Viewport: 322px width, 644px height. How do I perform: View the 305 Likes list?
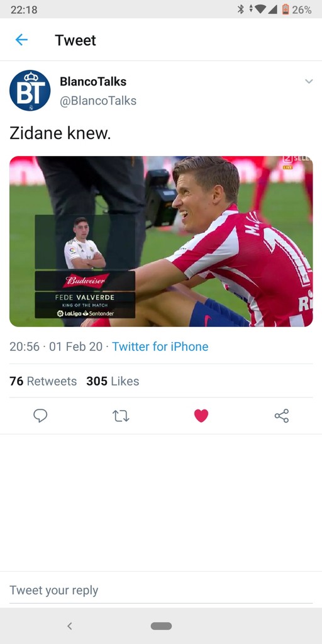113,381
